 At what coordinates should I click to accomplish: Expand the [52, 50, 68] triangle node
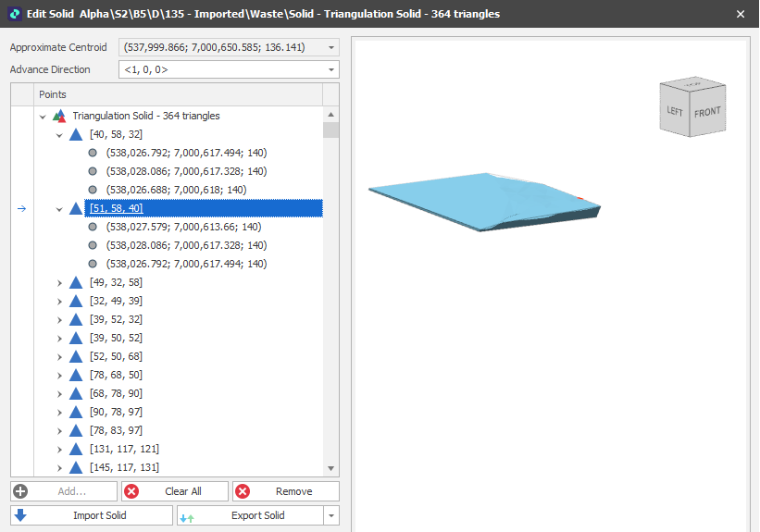tap(59, 357)
